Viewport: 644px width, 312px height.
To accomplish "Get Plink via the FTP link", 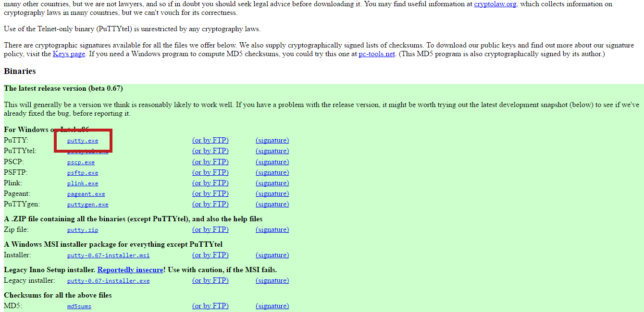I will [x=211, y=183].
